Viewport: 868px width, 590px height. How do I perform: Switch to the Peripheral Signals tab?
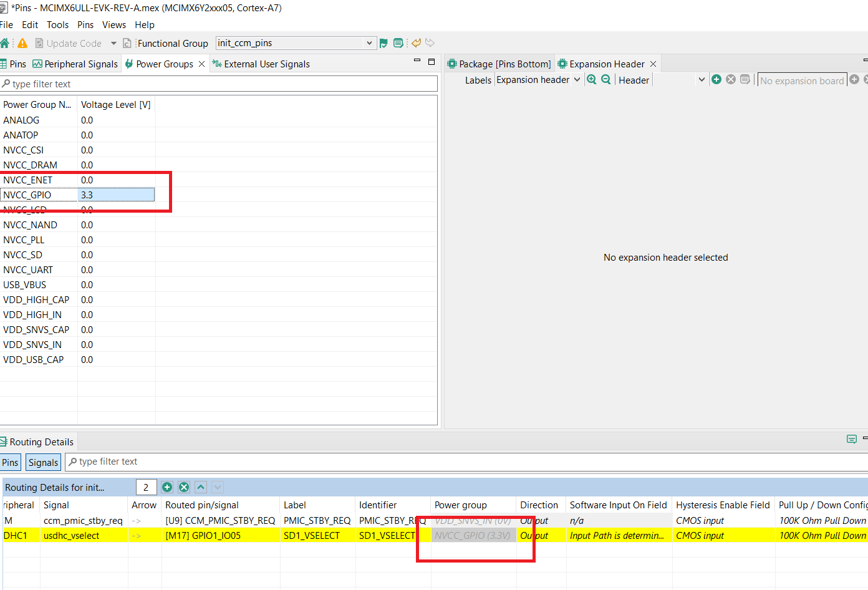click(x=75, y=64)
